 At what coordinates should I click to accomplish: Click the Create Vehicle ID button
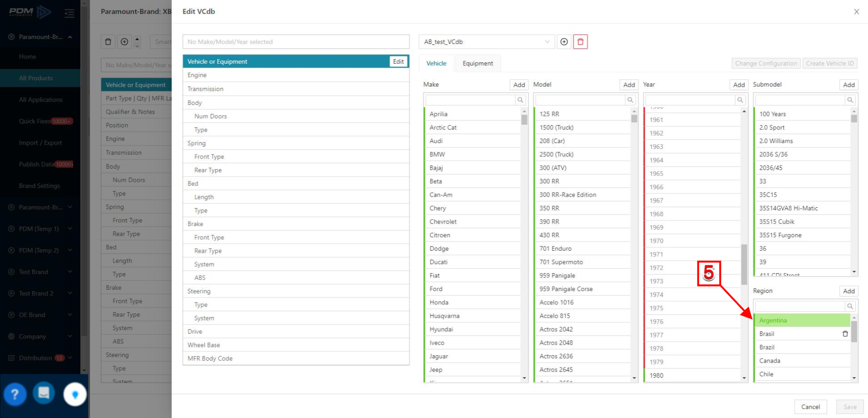pos(830,63)
